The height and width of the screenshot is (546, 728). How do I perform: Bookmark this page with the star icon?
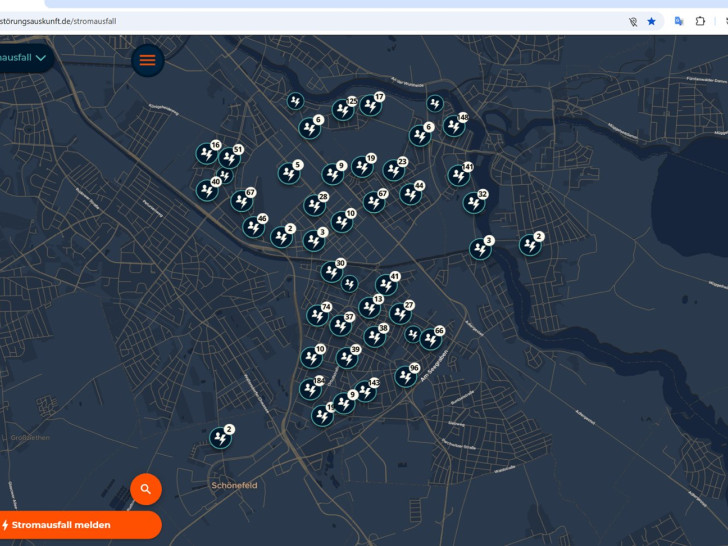coord(651,21)
